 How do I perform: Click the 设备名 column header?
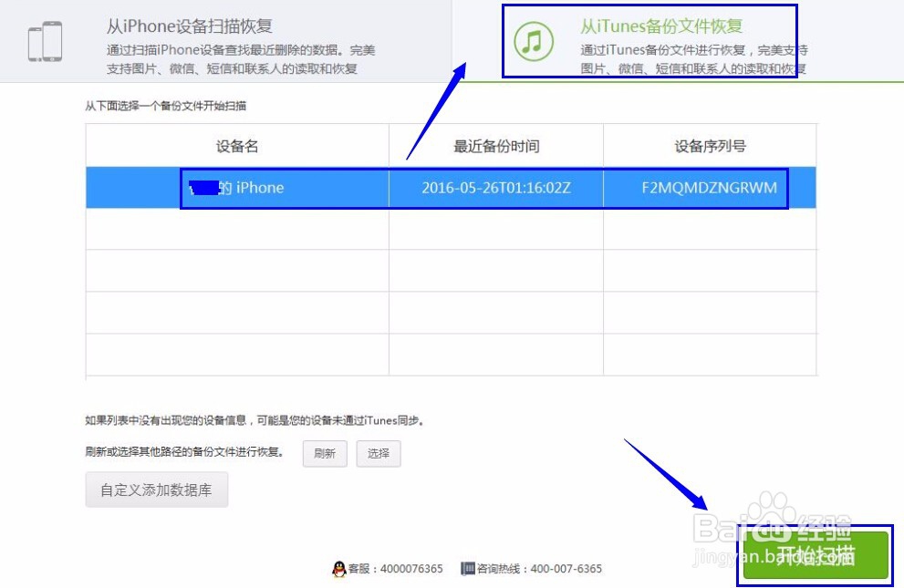pyautogui.click(x=237, y=146)
